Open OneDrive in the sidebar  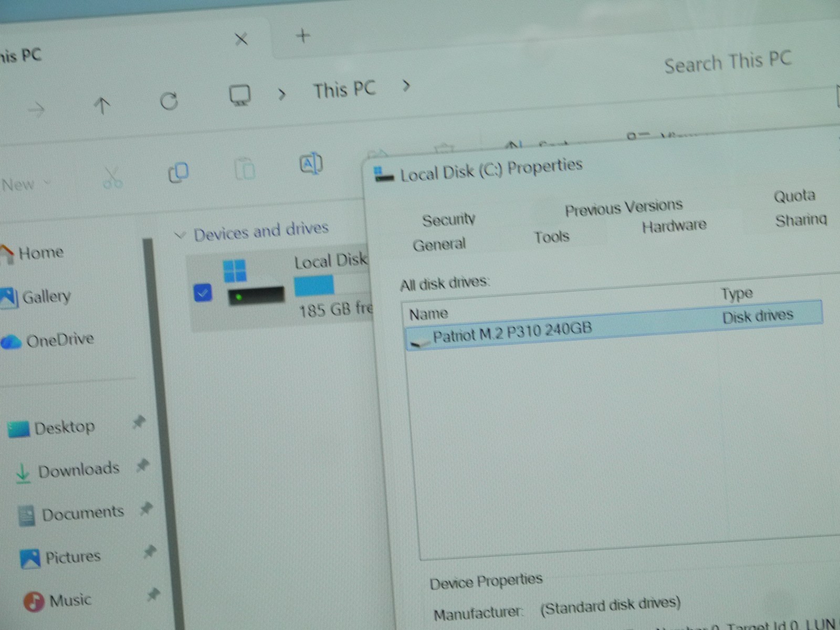coord(48,341)
